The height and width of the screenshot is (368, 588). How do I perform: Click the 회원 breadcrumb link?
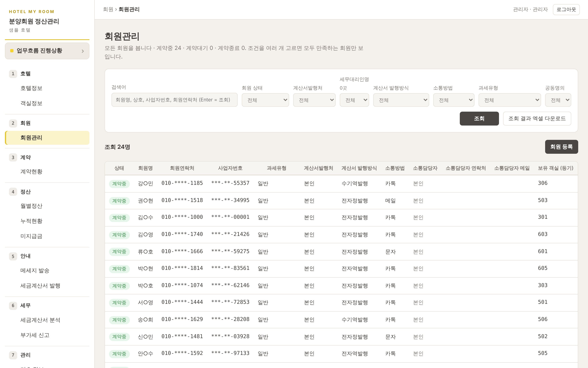point(108,9)
